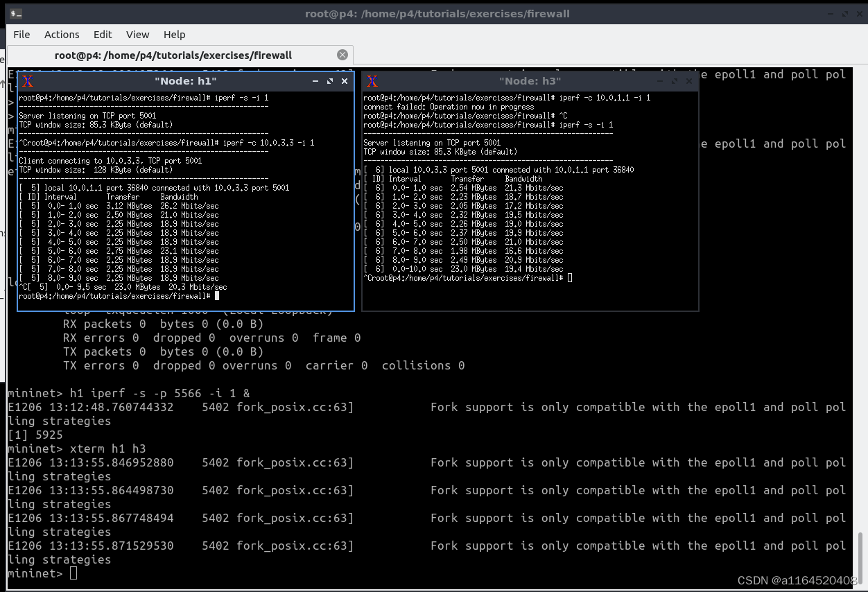Click h1 summary '0.0- 9.5 sec 23.0 MBytes'

123,287
